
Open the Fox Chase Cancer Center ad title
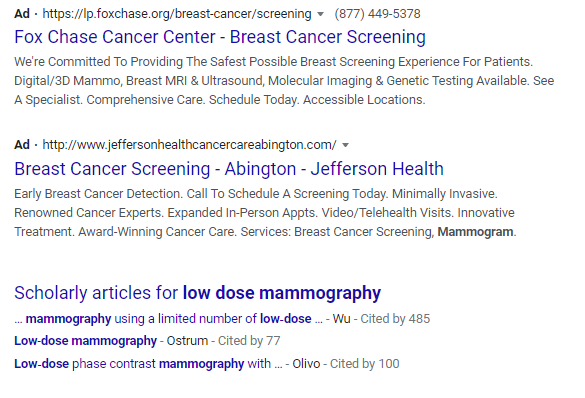click(x=220, y=37)
